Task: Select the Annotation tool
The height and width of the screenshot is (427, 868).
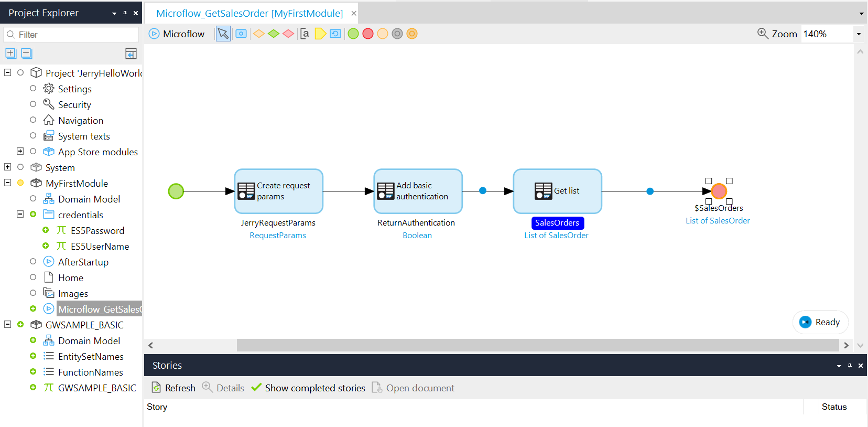Action: click(x=305, y=34)
